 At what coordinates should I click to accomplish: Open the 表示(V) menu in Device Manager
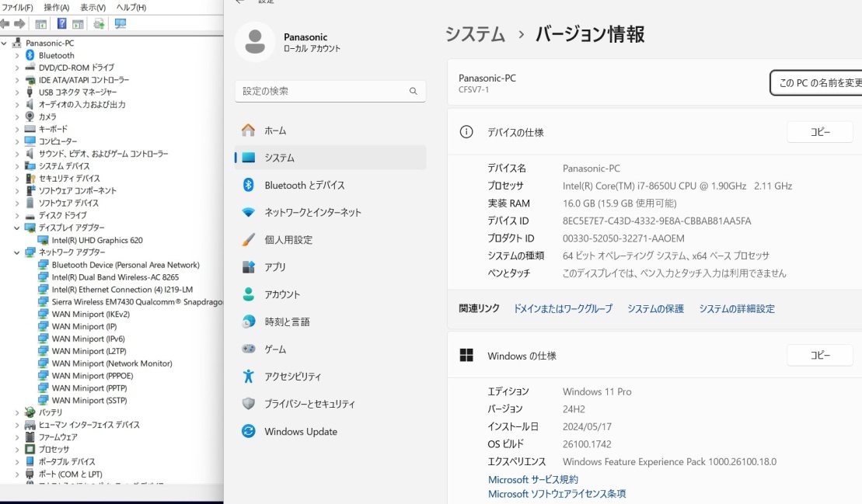pyautogui.click(x=92, y=7)
